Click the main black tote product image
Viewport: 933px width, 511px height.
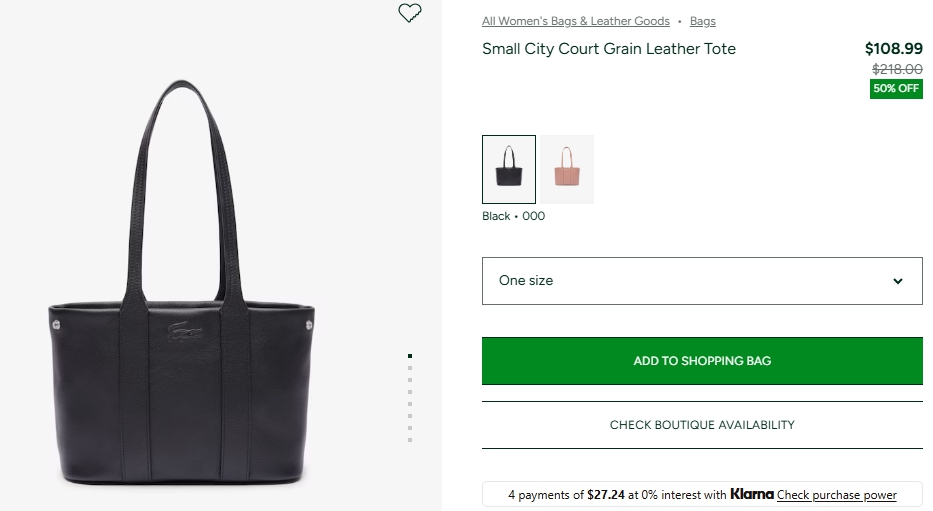[181, 300]
